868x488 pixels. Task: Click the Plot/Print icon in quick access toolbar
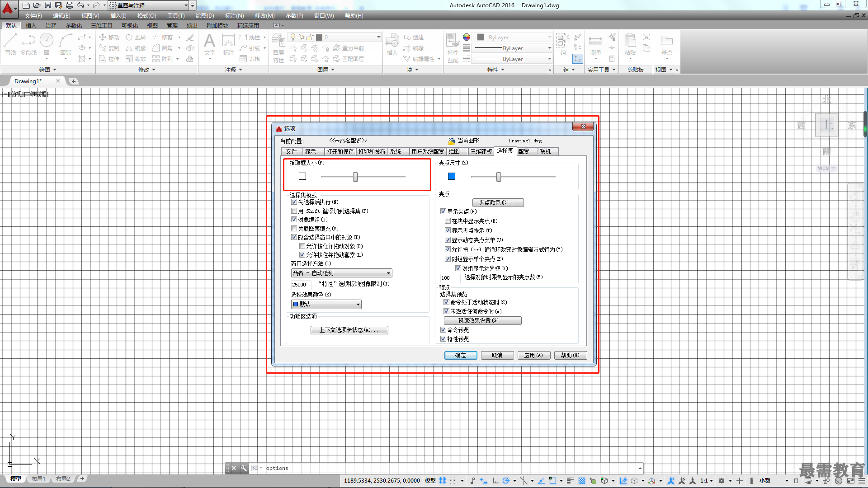70,5
